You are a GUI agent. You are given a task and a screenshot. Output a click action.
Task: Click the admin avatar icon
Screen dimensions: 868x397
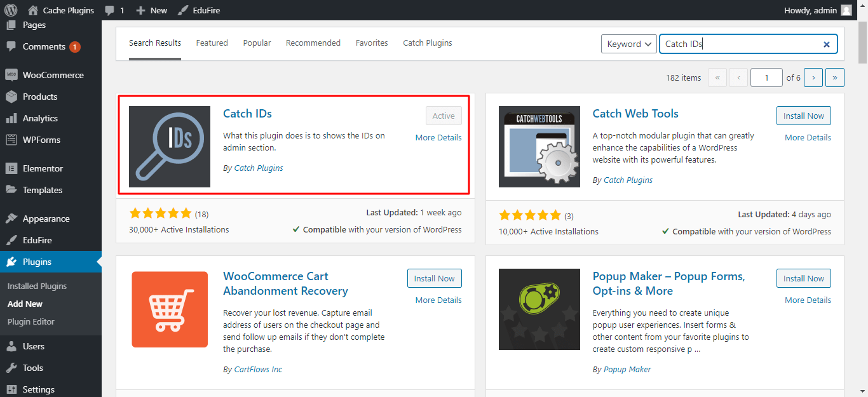tap(846, 10)
